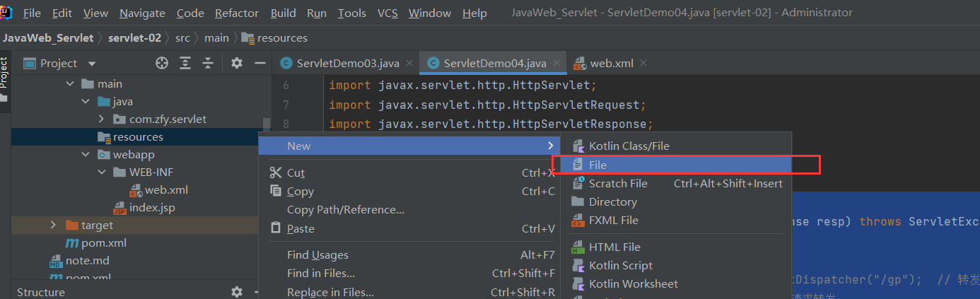Collapse the webapp folder
Image resolution: width=980 pixels, height=299 pixels.
pyautogui.click(x=86, y=155)
